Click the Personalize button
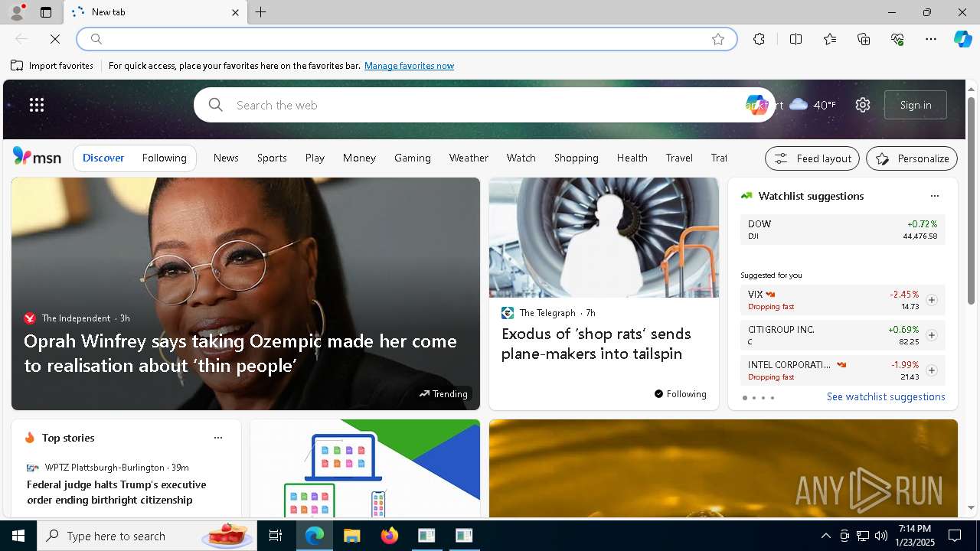This screenshot has height=551, width=980. [912, 158]
